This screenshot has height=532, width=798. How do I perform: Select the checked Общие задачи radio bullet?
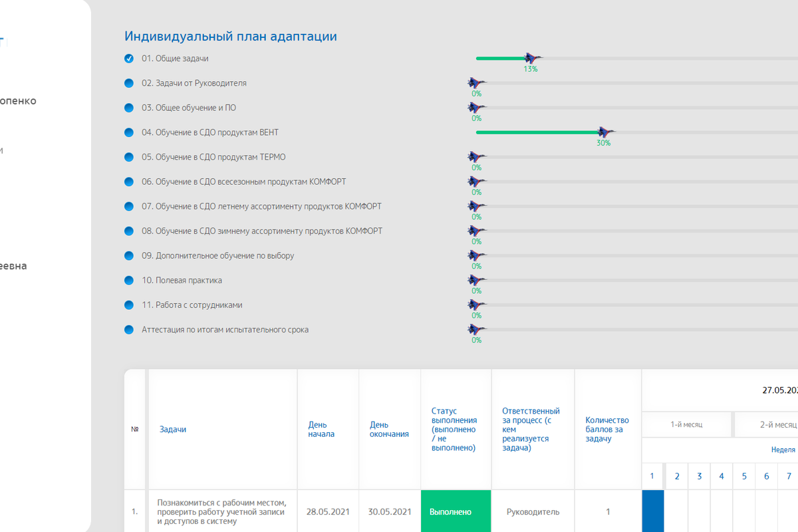(129, 59)
